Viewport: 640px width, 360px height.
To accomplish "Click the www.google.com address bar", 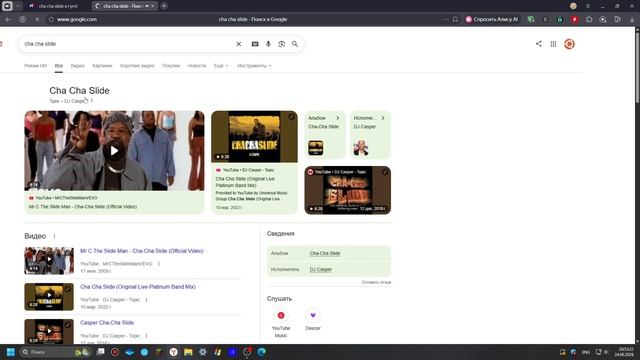I will 77,19.
